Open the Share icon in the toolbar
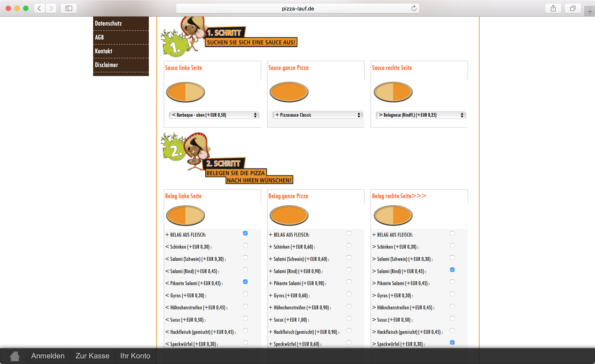 553,9
